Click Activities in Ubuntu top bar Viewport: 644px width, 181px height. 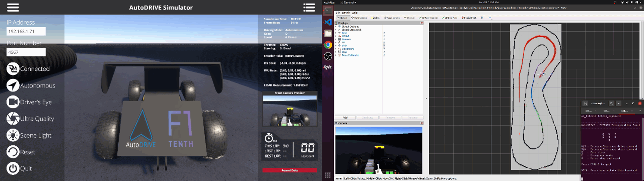coord(329,2)
